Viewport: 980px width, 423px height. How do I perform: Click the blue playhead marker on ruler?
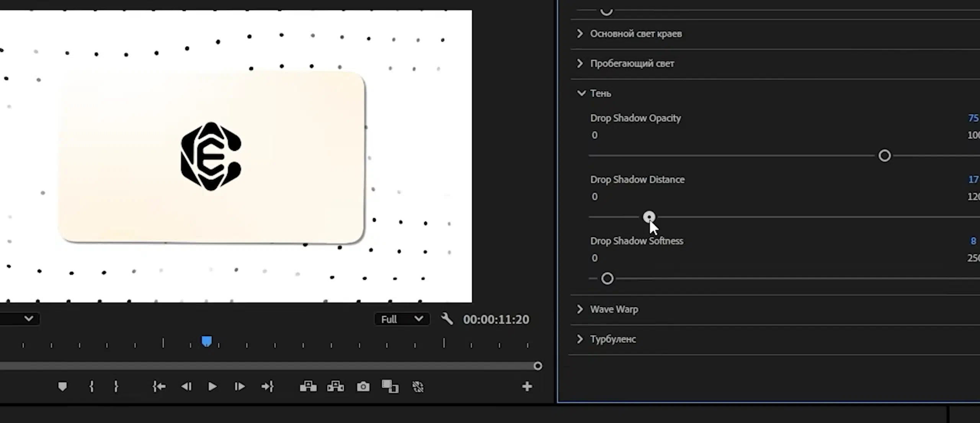point(207,341)
